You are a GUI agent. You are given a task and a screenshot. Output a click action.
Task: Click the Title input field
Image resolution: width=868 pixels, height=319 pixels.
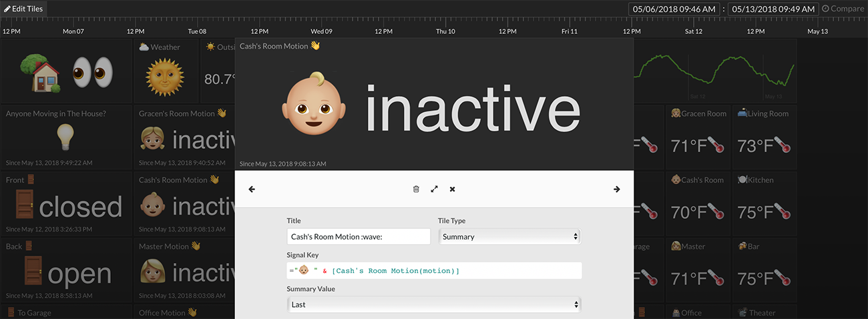coord(359,237)
